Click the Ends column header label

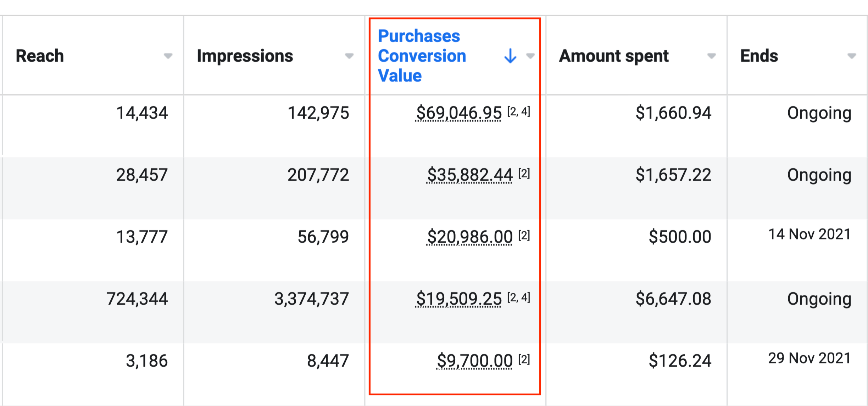pos(759,56)
